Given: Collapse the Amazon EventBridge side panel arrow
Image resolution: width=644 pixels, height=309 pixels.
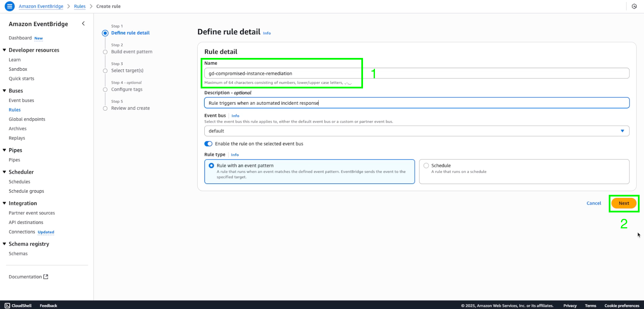Looking at the screenshot, I should click(83, 23).
